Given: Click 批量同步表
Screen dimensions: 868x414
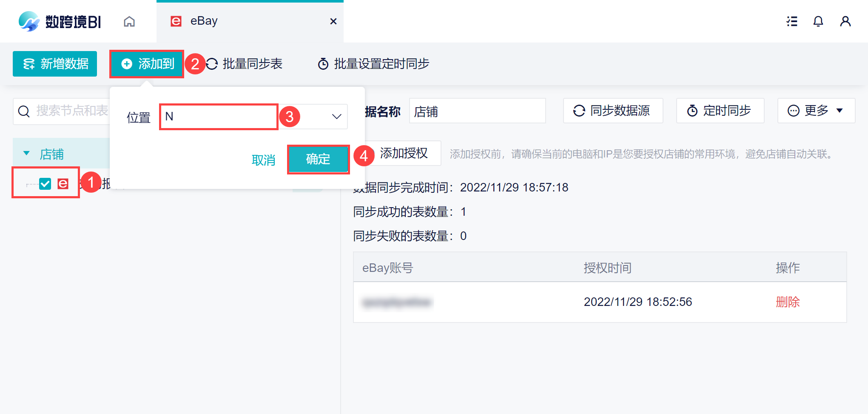Looking at the screenshot, I should [244, 64].
